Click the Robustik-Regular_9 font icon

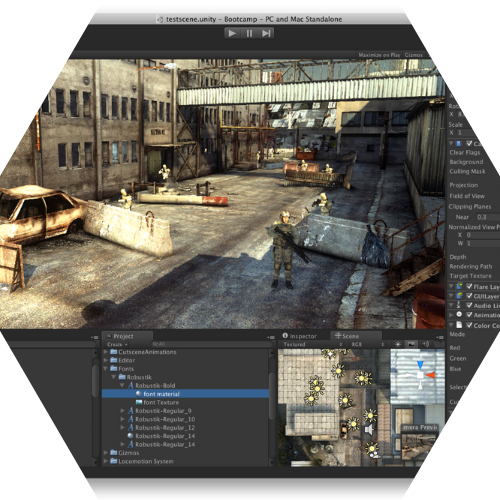pos(131,411)
